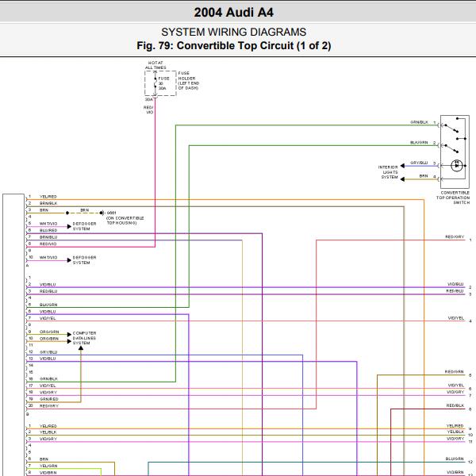Click DEFOGGER SYSTEM label at connector A pin 10
This screenshot has height=476, width=476.
pyautogui.click(x=84, y=260)
